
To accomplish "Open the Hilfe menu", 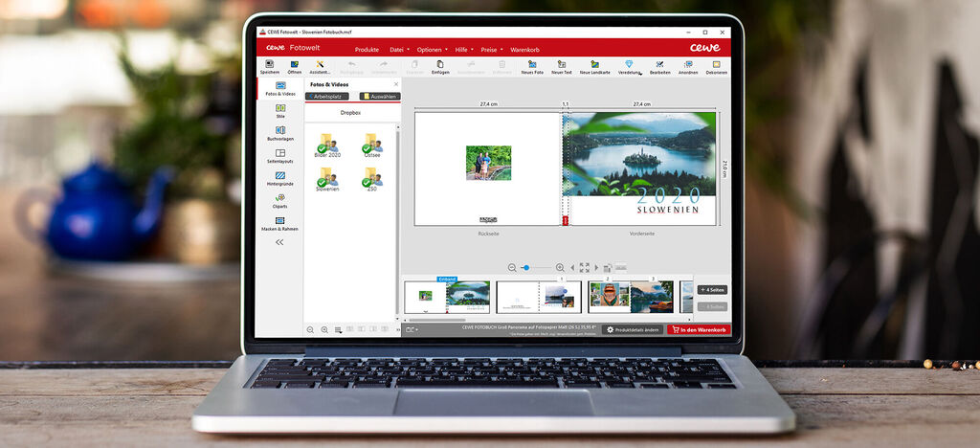I will coord(463,50).
